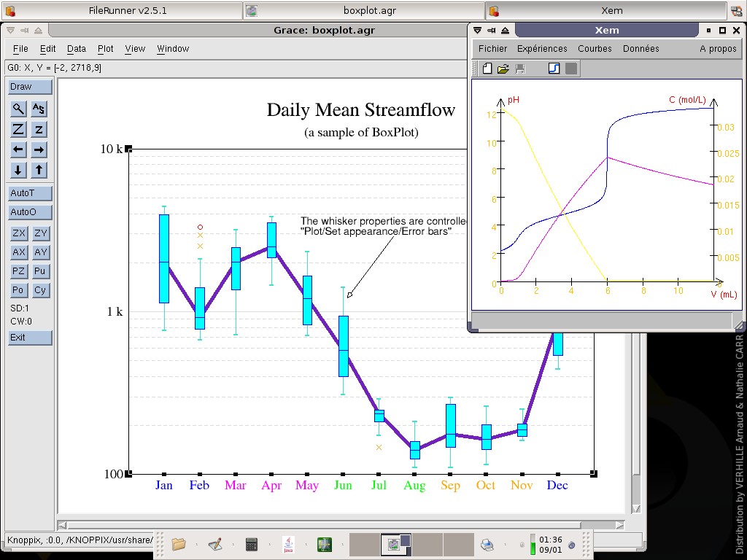Open a file using Xem folder icon

(x=503, y=69)
